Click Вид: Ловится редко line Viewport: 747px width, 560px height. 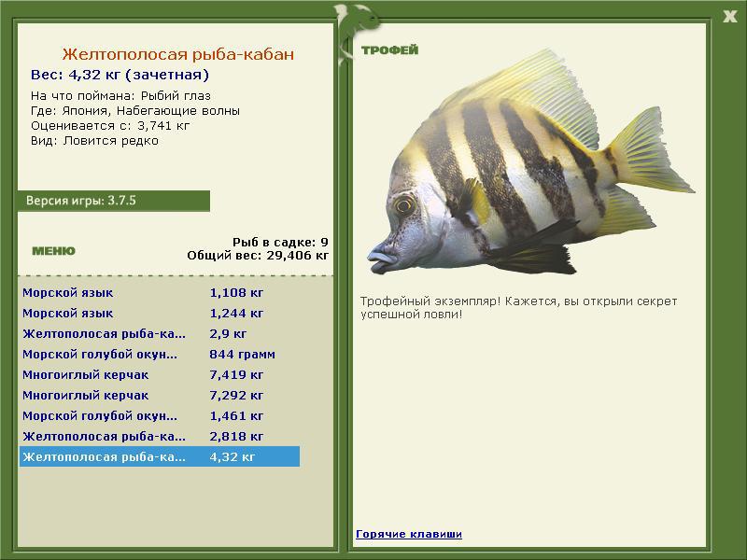click(x=94, y=141)
